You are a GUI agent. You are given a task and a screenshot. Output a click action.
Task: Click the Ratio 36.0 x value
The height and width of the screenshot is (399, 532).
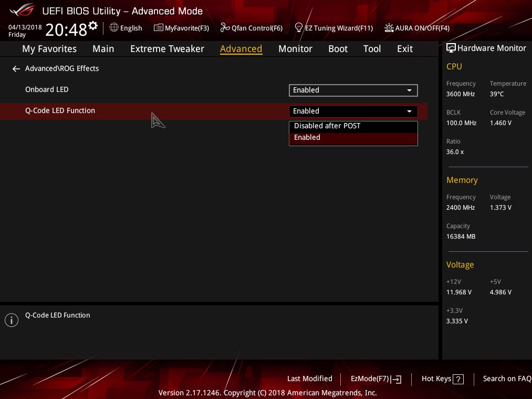coord(455,152)
